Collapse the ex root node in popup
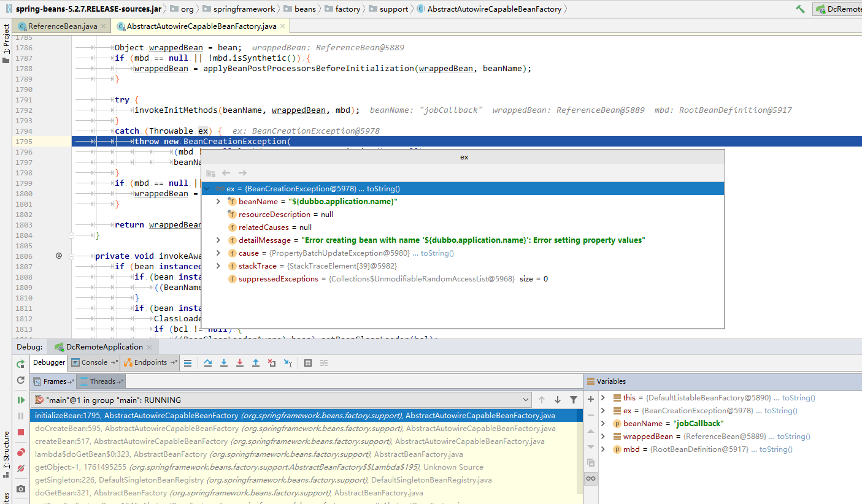 207,189
